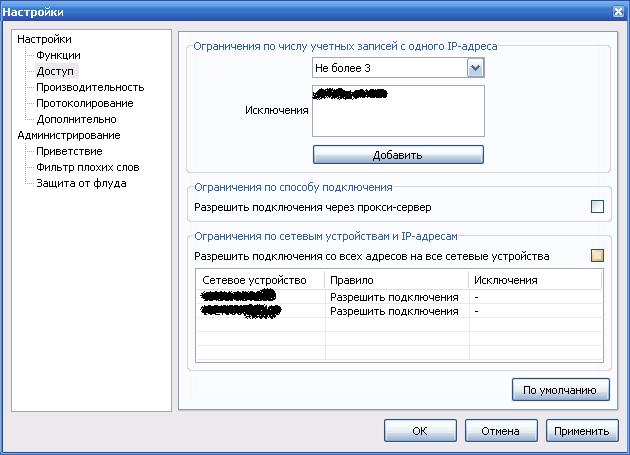
Task: Open the Доступ settings section
Action: tap(56, 72)
